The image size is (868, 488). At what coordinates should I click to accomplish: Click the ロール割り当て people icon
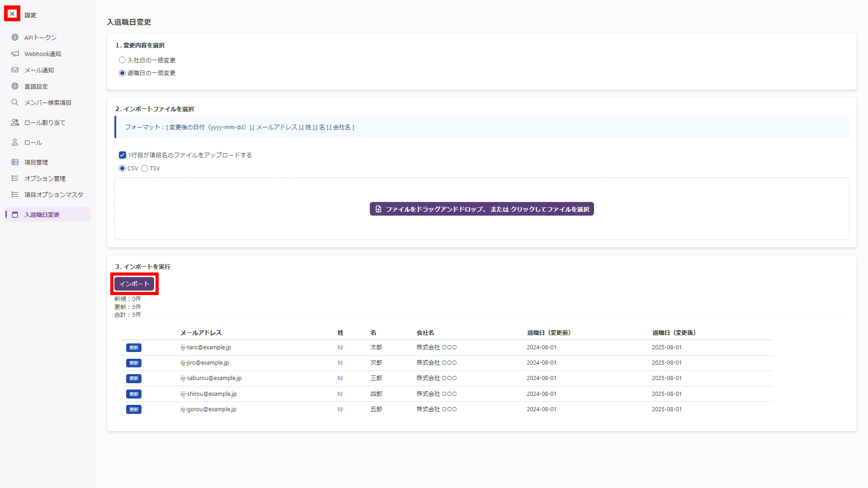tap(15, 122)
